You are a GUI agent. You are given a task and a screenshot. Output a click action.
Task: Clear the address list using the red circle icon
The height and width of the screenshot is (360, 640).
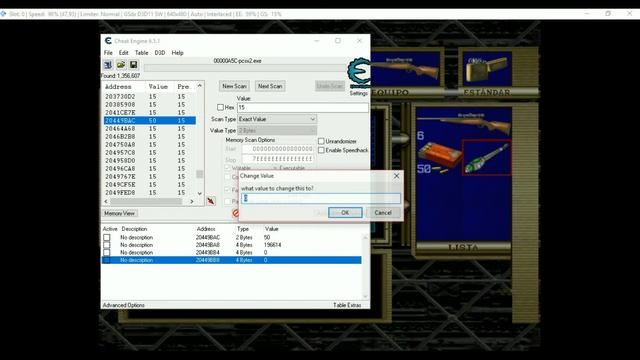click(236, 213)
